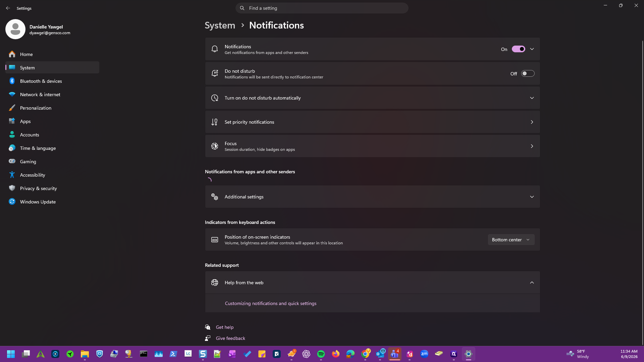Viewport: 644px width, 362px height.
Task: Open the weather widget showing 58°F Windy
Action: tap(578, 354)
